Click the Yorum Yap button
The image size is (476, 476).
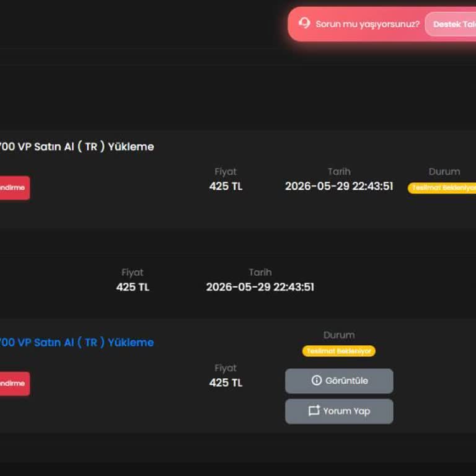pos(339,411)
